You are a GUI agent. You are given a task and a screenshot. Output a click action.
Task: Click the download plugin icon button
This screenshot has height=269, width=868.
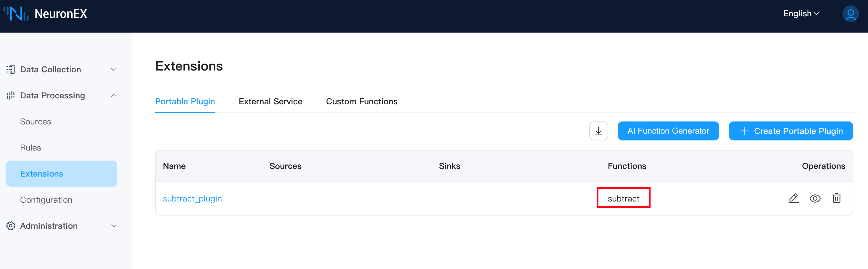598,131
